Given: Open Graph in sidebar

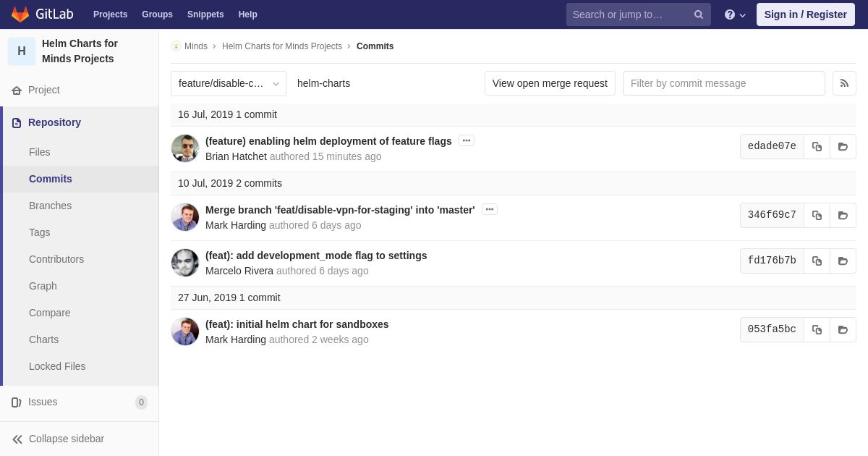Looking at the screenshot, I should 43,286.
